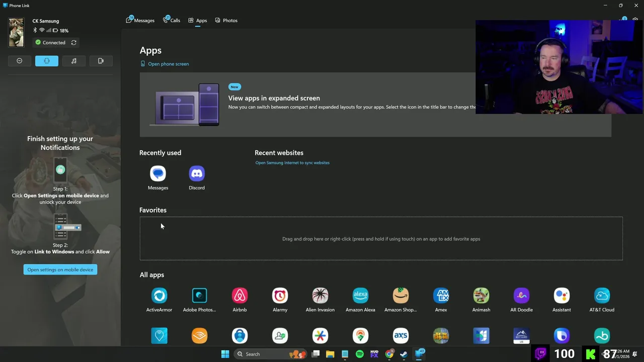Open Steam from the taskbar

coord(404,354)
